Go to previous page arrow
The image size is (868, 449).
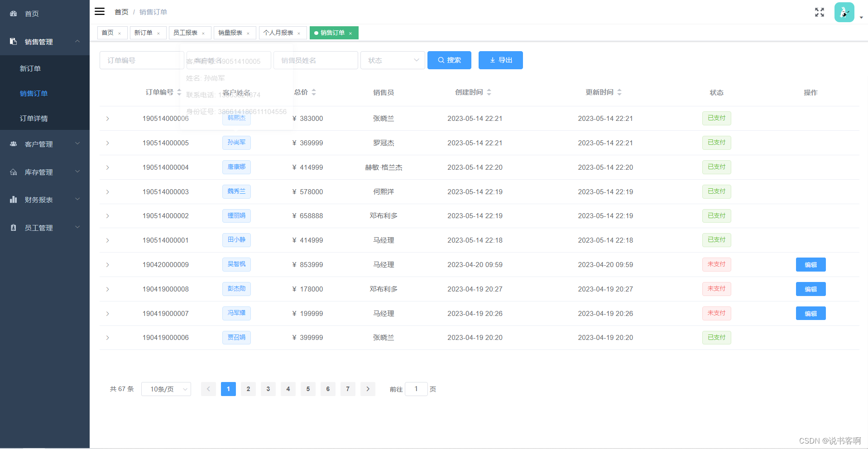(x=208, y=389)
